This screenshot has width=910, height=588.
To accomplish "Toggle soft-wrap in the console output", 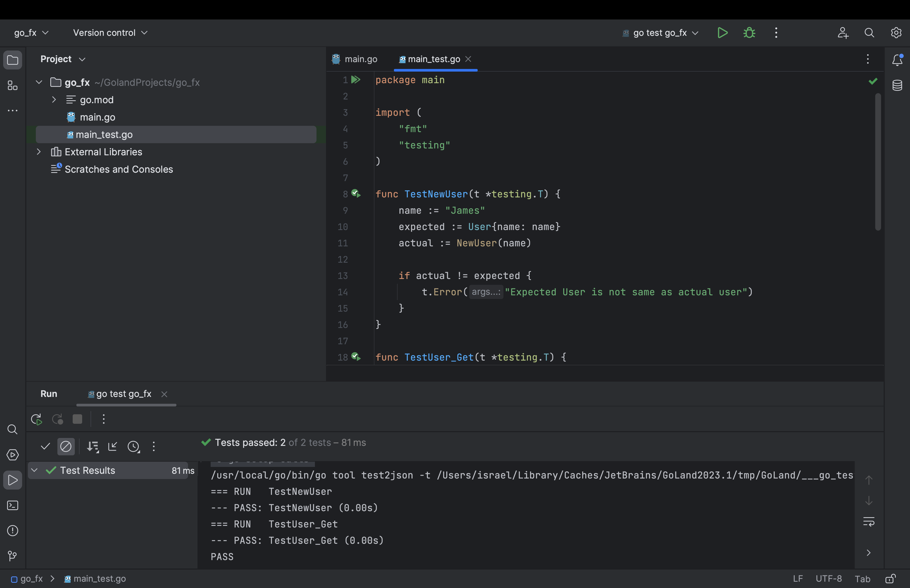I will pyautogui.click(x=869, y=522).
